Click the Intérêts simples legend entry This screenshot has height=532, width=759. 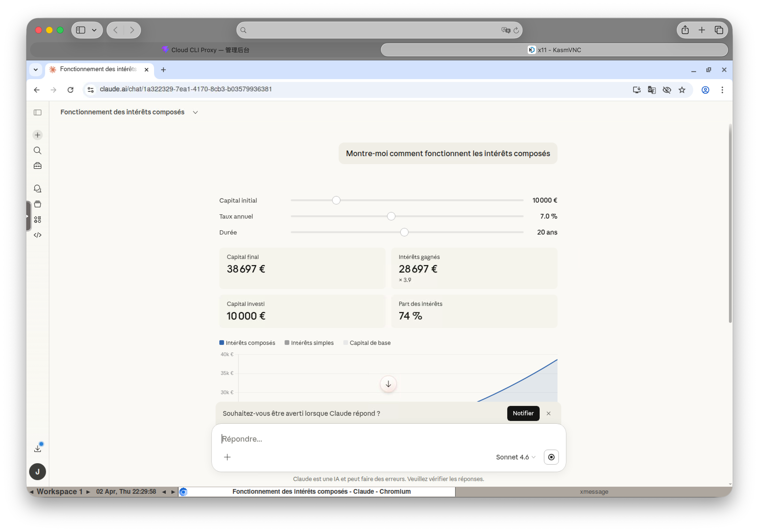pyautogui.click(x=309, y=343)
